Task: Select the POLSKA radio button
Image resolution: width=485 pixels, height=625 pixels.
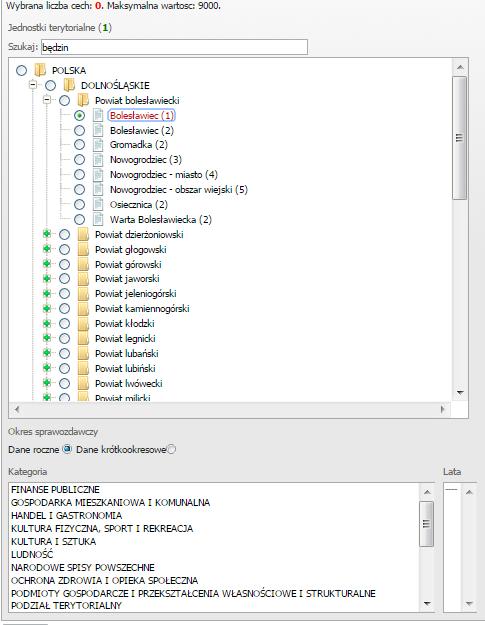Action: (x=22, y=71)
